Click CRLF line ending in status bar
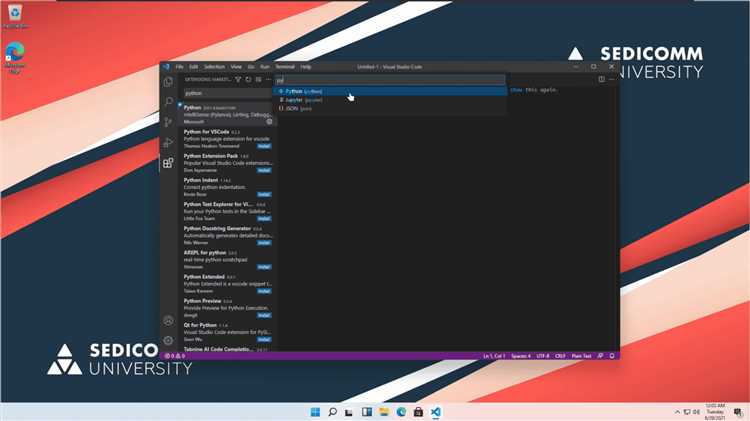The image size is (750, 421). click(560, 356)
